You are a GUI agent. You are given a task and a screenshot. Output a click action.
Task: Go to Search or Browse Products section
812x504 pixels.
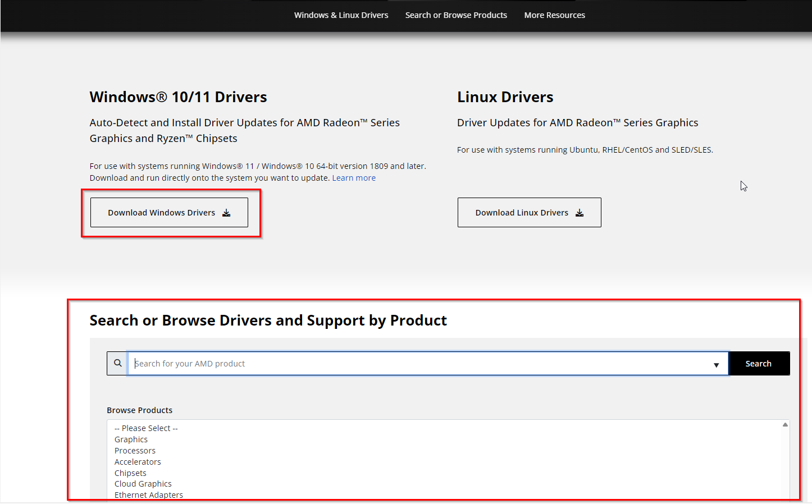click(x=456, y=15)
